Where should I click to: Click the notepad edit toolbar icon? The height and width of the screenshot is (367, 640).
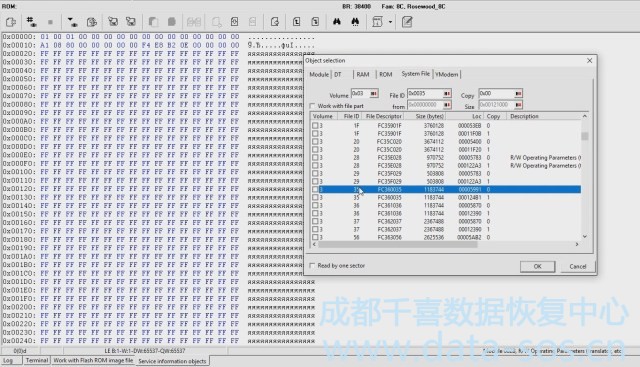point(407,22)
